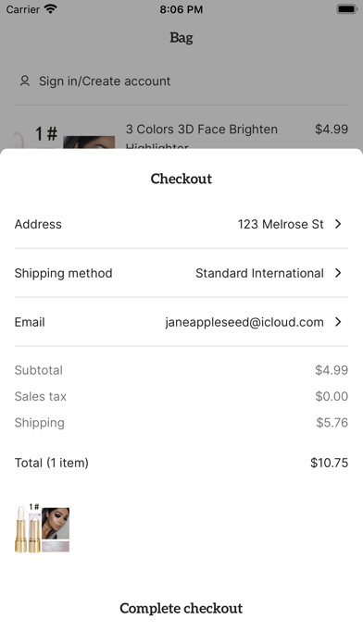Choose the Standard International shipping option
Image resolution: width=363 pixels, height=644 pixels.
pos(259,273)
